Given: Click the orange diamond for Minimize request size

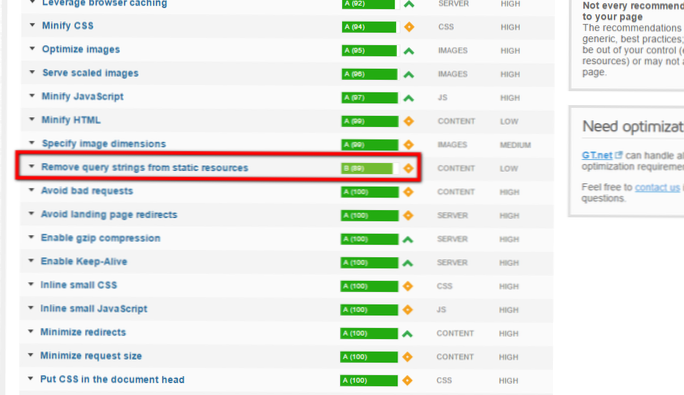Looking at the screenshot, I should click(x=407, y=357).
